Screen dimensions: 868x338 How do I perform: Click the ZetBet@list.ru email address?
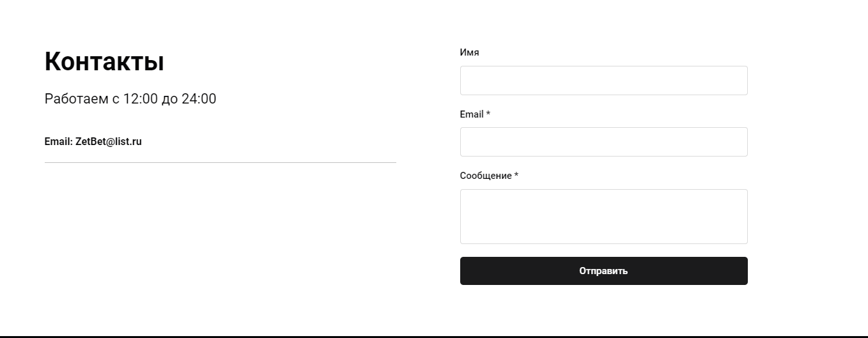coord(108,142)
